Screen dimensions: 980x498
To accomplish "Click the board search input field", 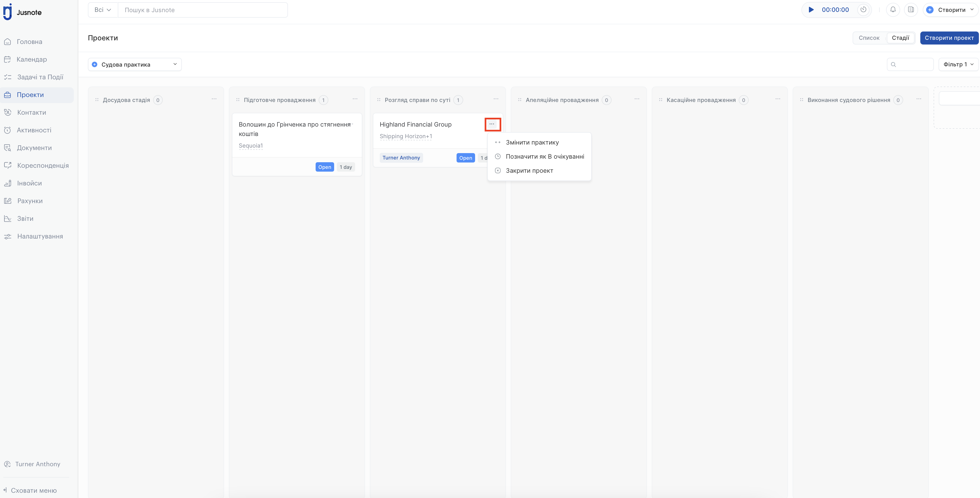I will point(910,65).
